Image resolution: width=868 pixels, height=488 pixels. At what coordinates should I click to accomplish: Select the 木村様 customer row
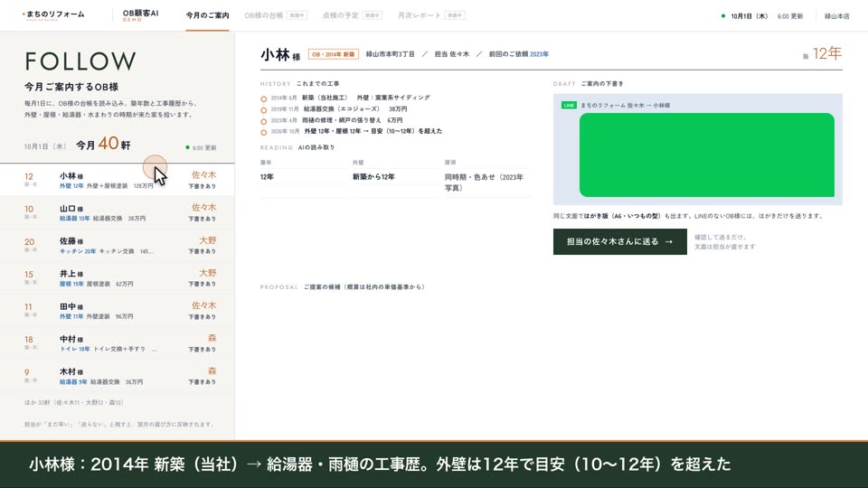coord(118,376)
